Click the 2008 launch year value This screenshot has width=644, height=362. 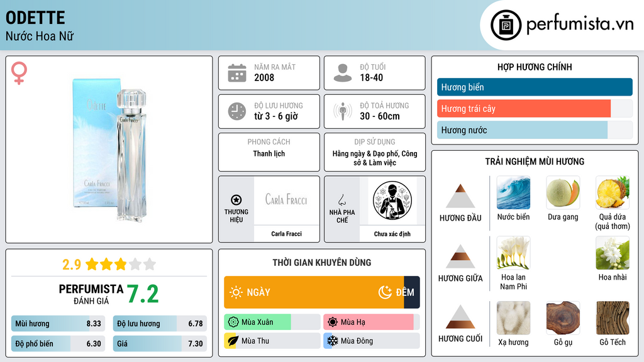(x=264, y=77)
